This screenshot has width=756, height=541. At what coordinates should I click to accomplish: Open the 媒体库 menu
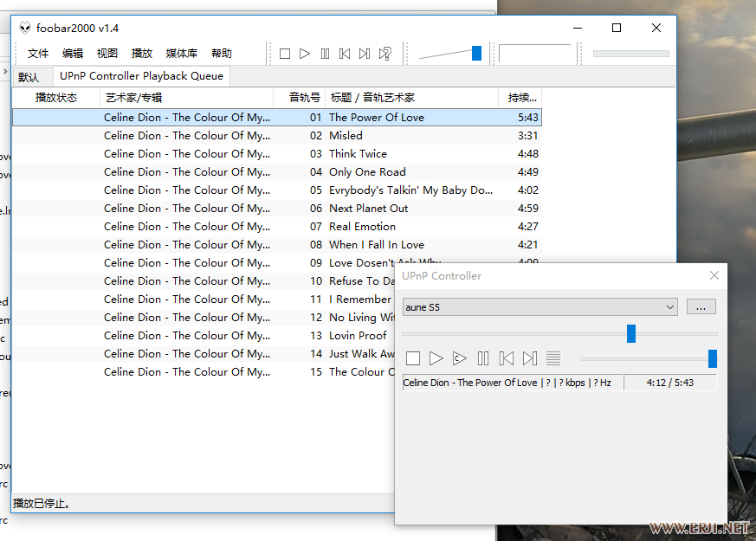[x=182, y=54]
